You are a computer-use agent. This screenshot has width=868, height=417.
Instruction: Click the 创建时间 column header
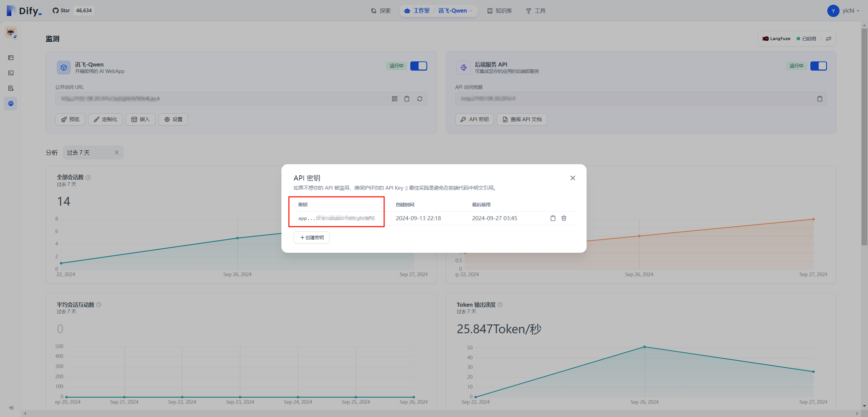[x=405, y=205]
